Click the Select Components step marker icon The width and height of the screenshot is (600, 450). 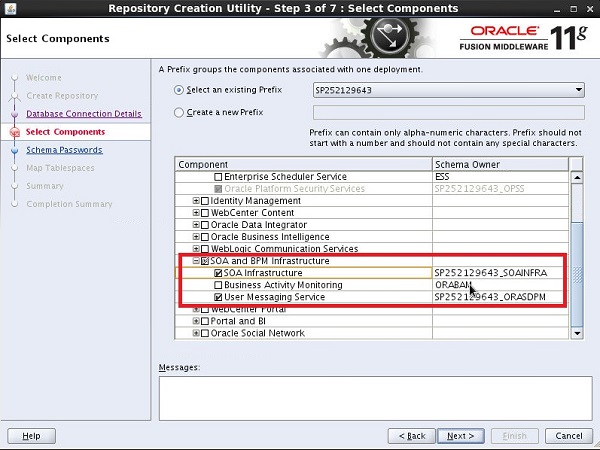[15, 132]
